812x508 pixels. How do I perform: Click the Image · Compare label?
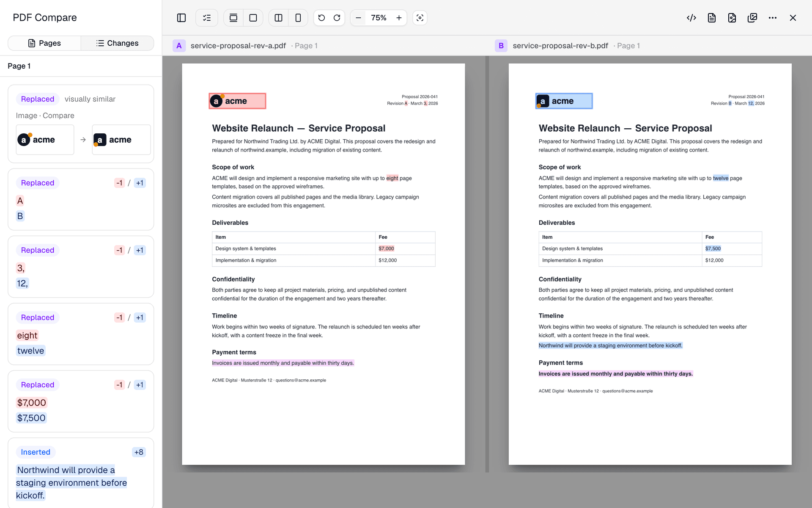[x=45, y=116]
